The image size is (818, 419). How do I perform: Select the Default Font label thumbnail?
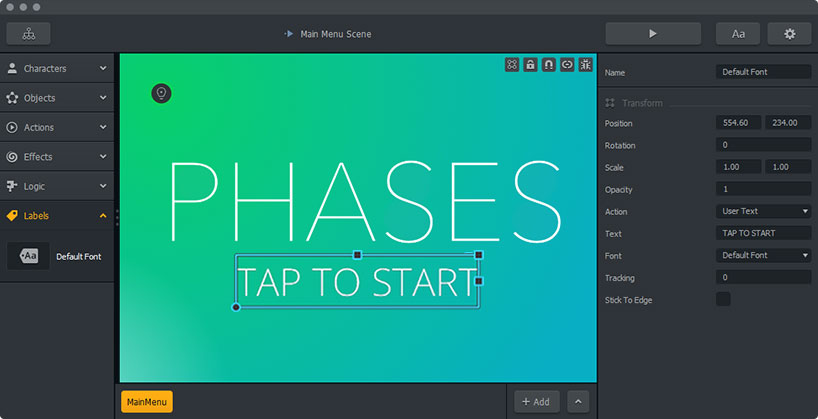[x=28, y=256]
